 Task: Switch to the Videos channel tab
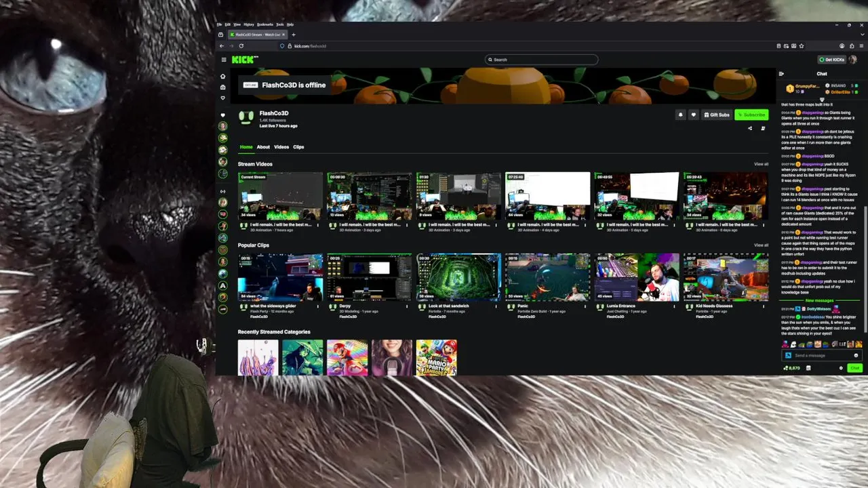pyautogui.click(x=281, y=147)
